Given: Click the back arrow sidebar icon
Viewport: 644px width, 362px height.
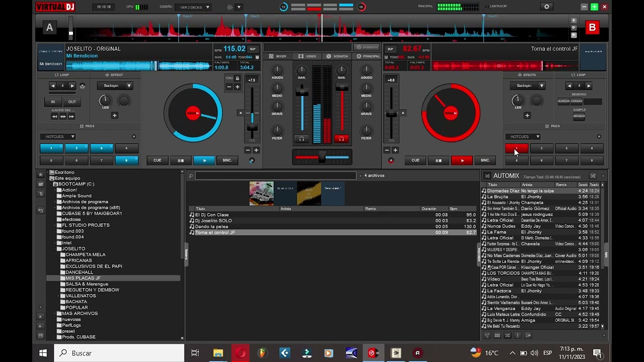Looking at the screenshot, I should pyautogui.click(x=41, y=211).
